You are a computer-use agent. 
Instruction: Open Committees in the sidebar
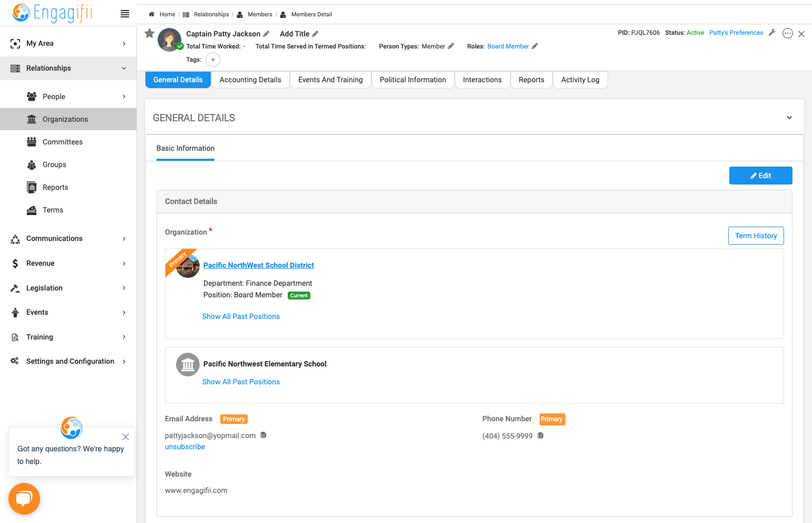tap(69, 142)
